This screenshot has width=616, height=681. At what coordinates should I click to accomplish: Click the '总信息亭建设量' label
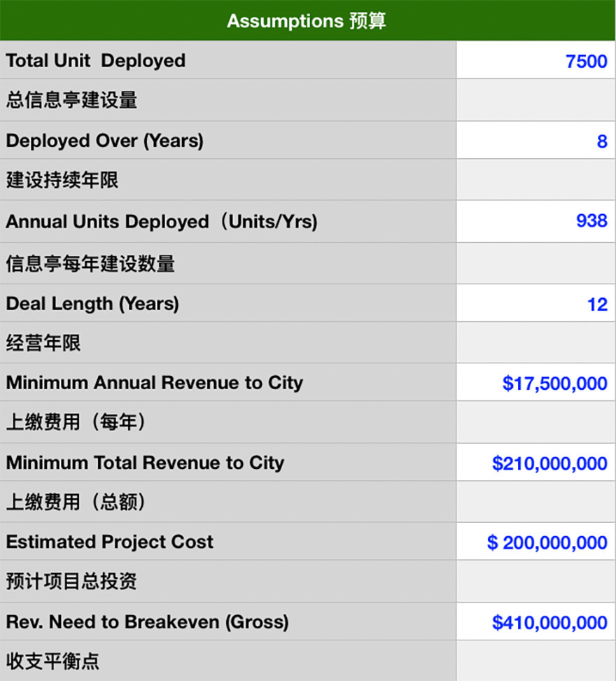pyautogui.click(x=71, y=100)
